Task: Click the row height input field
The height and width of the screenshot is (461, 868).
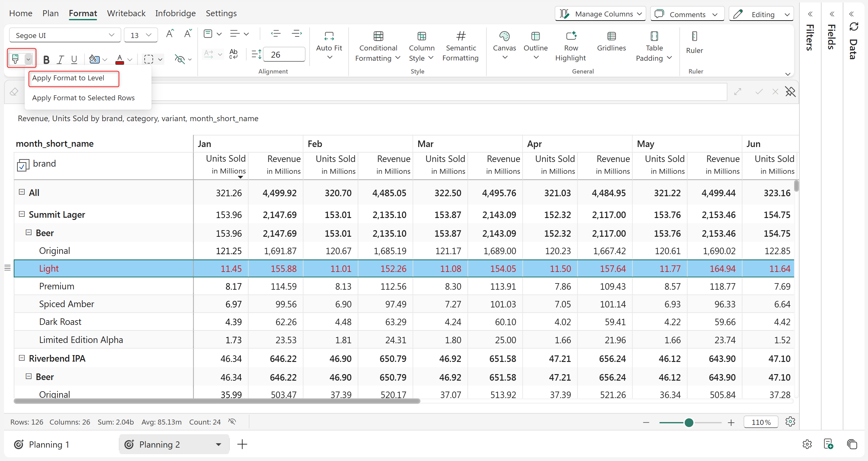Action: [x=284, y=55]
